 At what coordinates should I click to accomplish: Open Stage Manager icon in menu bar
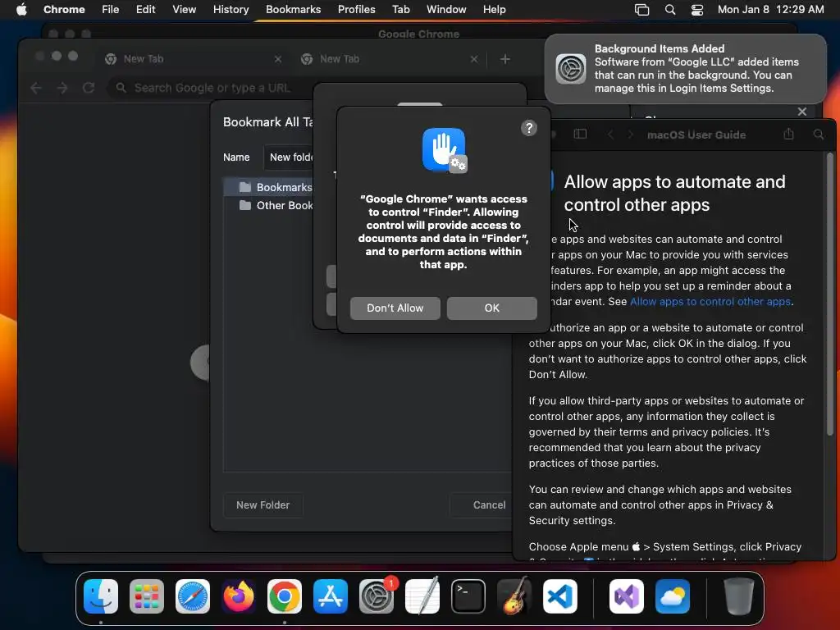(641, 10)
